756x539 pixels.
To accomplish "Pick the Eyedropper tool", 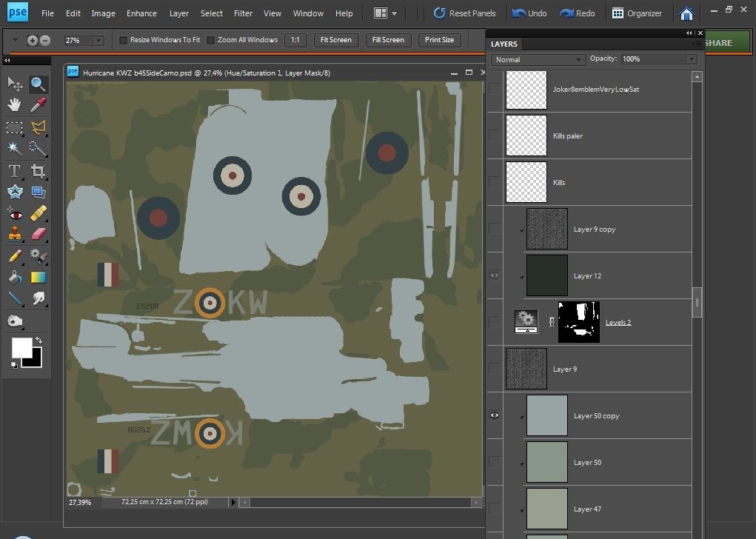I will (38, 105).
